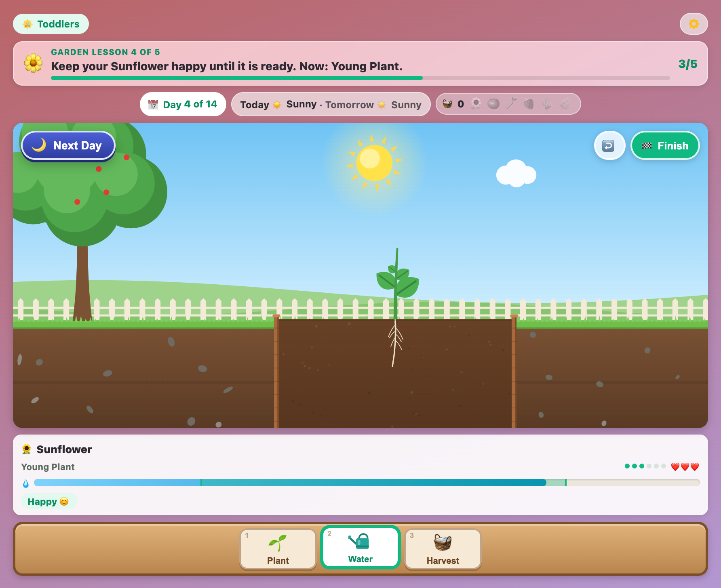Click the sun in the sky

(x=374, y=163)
